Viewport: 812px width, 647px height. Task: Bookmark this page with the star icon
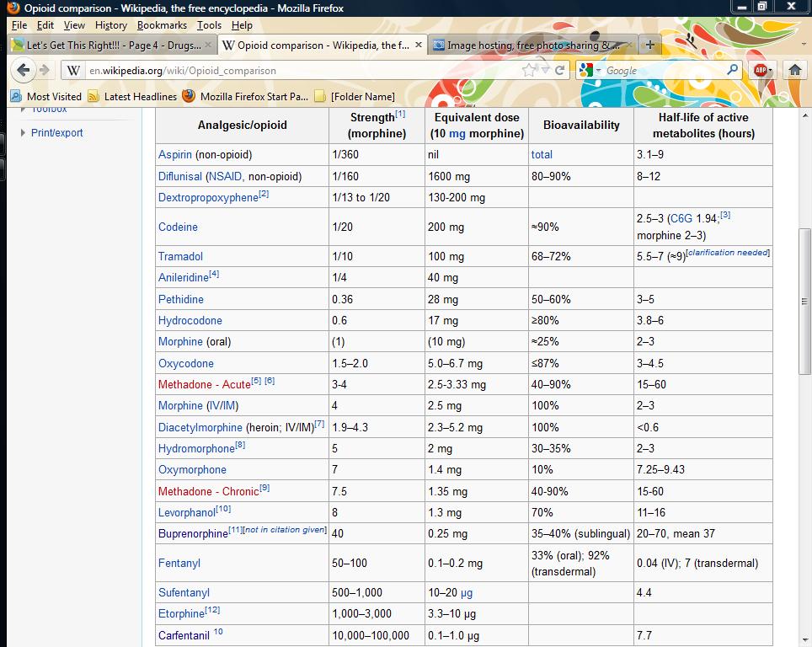tap(528, 71)
